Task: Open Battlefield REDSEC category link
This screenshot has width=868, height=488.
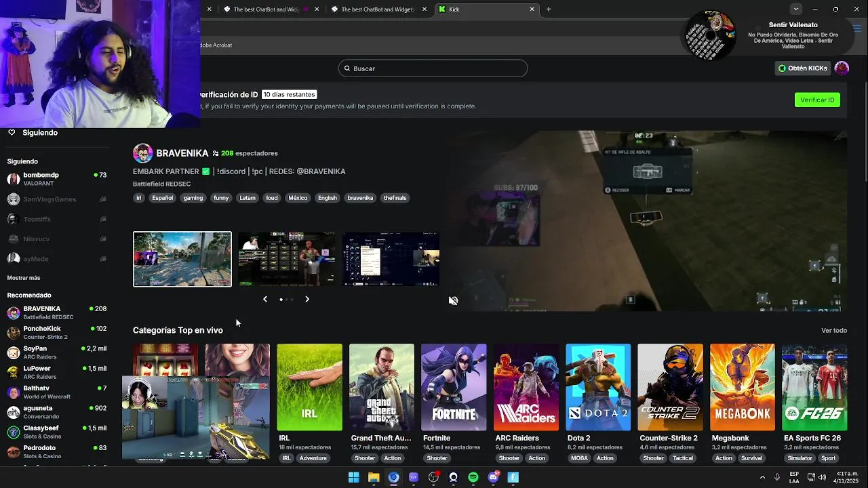Action: coord(161,184)
